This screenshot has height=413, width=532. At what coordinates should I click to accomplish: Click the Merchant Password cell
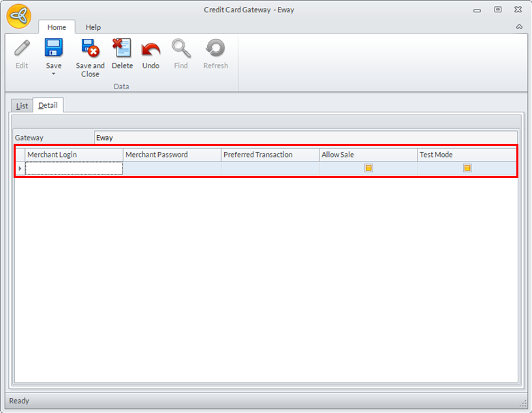click(172, 168)
